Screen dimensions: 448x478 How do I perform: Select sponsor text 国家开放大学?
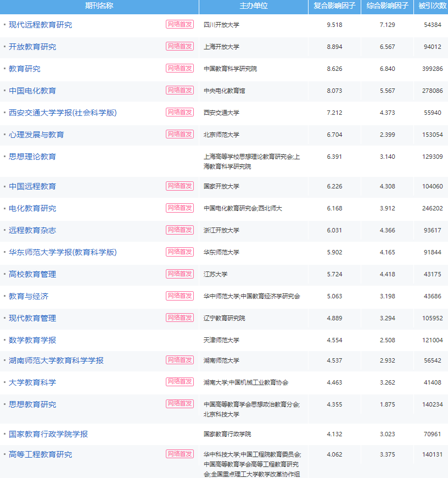click(221, 186)
